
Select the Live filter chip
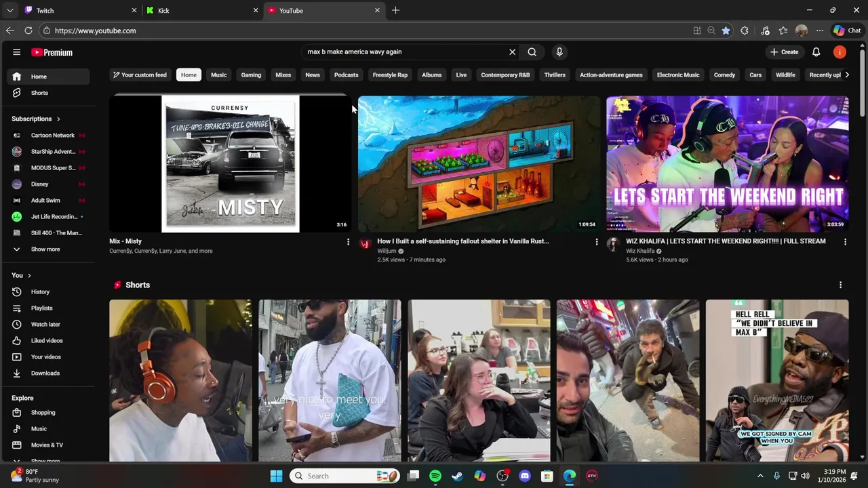(x=461, y=75)
